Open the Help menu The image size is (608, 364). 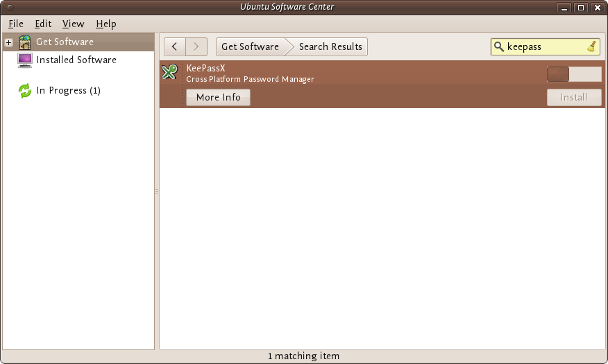(106, 24)
